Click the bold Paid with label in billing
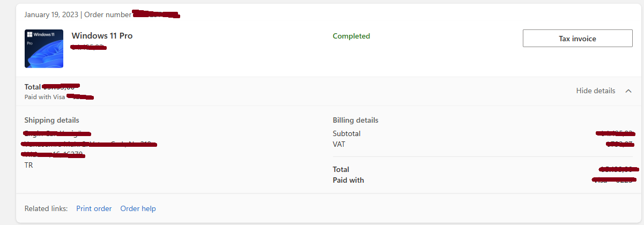This screenshot has height=225, width=644. coord(348,180)
